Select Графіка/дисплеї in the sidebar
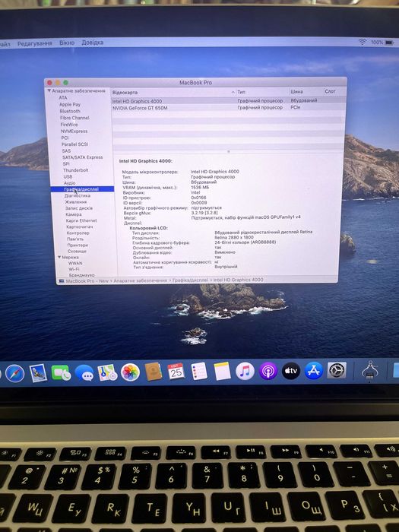The image size is (399, 532). 81,189
